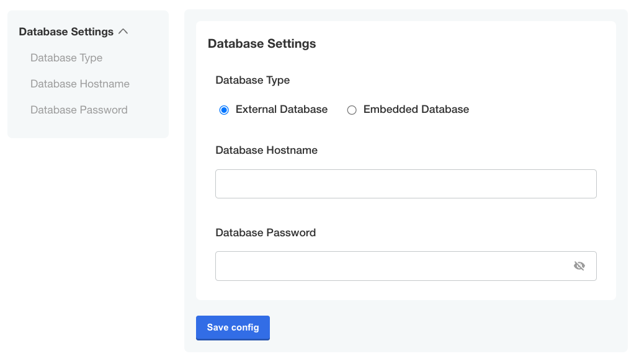Image resolution: width=639 pixels, height=364 pixels.
Task: Click the crossed-out eye icon in password field
Action: 579,265
